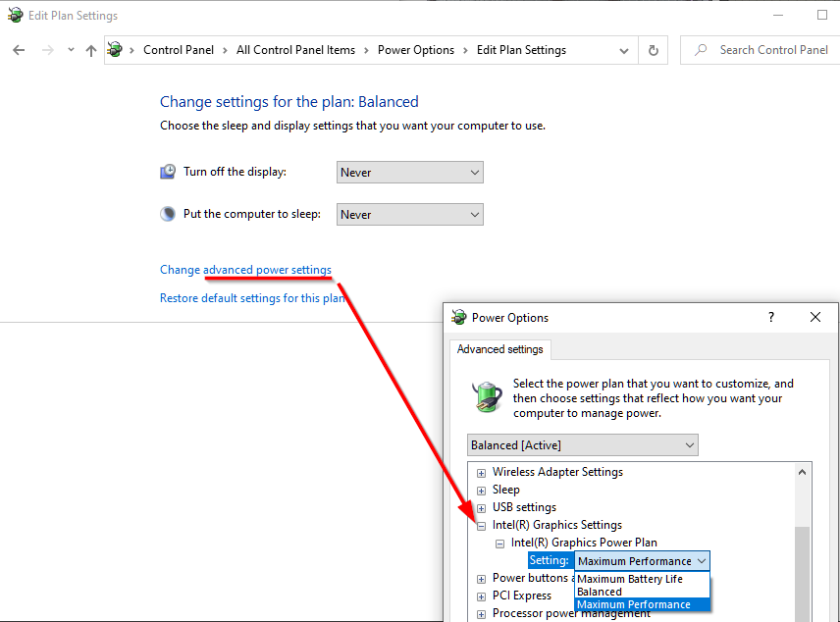The image size is (840, 622).
Task: Expand USB settings node
Action: tap(481, 508)
